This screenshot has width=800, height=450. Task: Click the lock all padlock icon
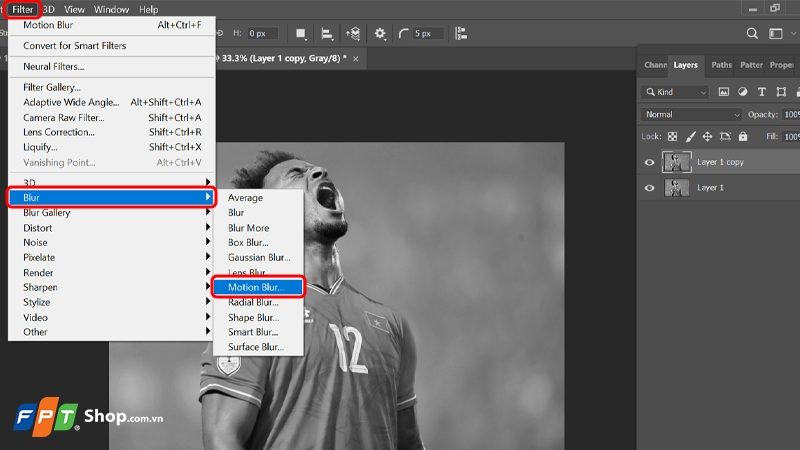[x=743, y=136]
